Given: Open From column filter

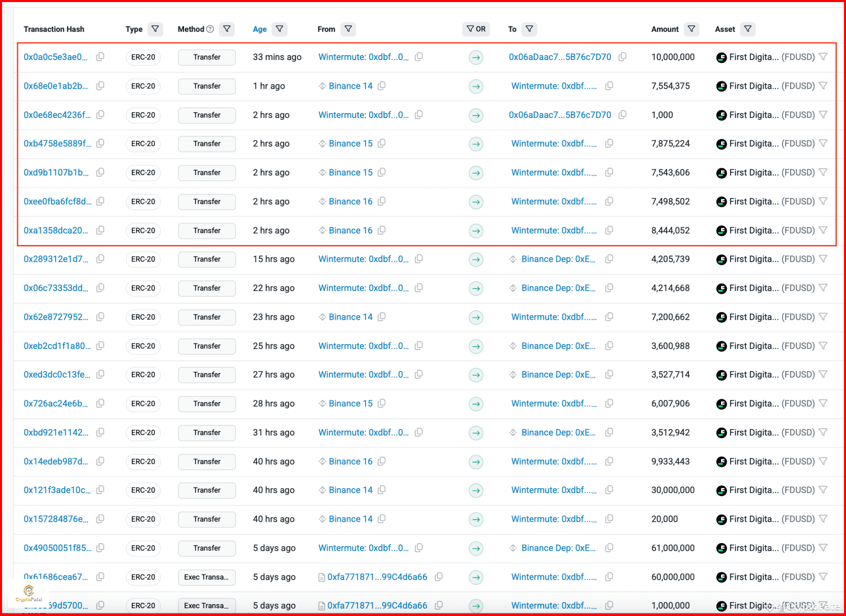Looking at the screenshot, I should coord(348,29).
